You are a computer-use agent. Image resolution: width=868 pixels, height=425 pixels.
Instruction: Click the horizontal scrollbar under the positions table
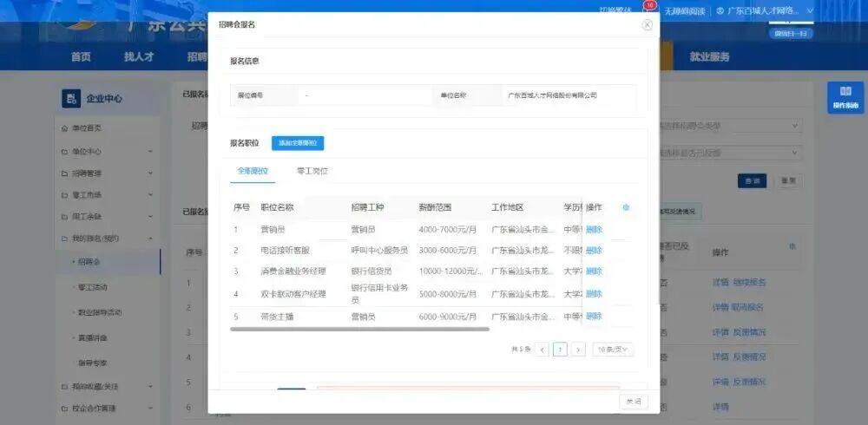(x=360, y=330)
